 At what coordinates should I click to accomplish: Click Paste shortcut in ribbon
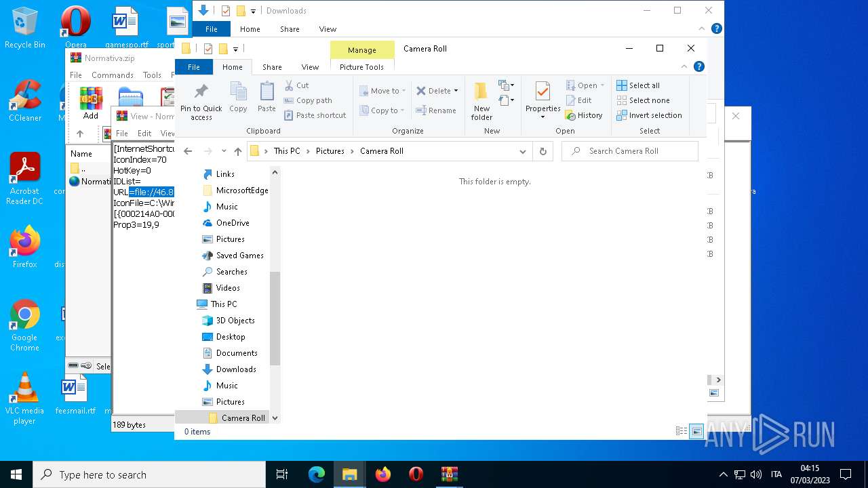click(315, 115)
